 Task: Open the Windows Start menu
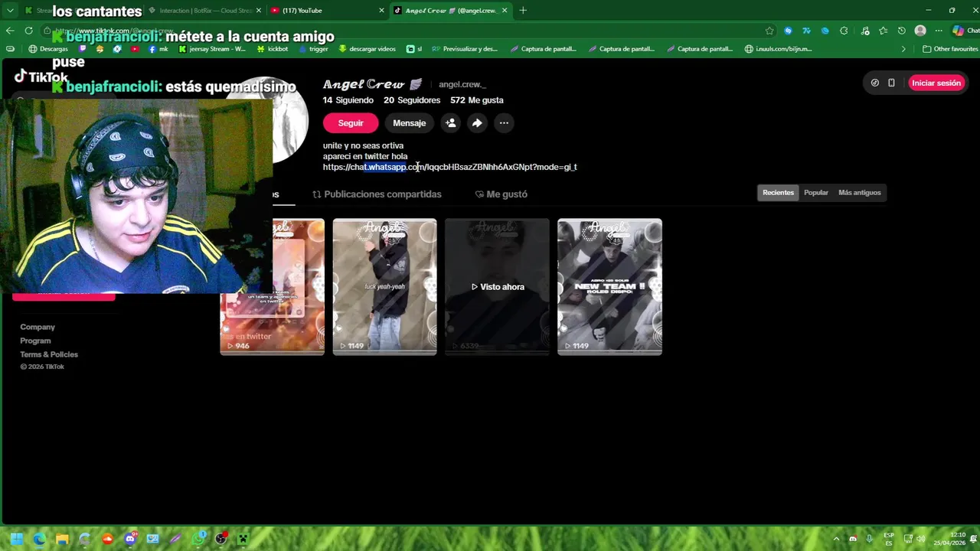[17, 539]
